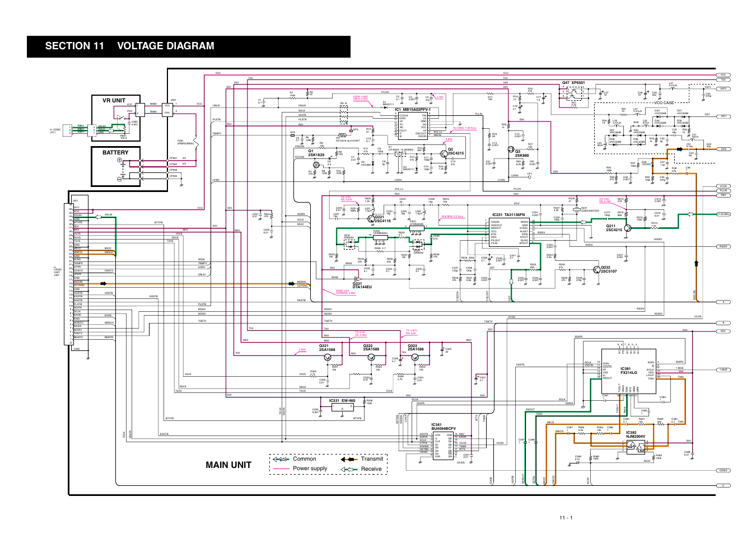Click the Q3 2SK880 label
Viewport: 756px width, 534px height.
click(522, 153)
